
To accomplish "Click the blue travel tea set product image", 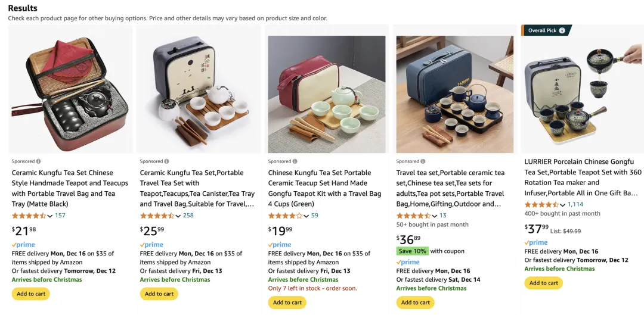I will coord(454,94).
